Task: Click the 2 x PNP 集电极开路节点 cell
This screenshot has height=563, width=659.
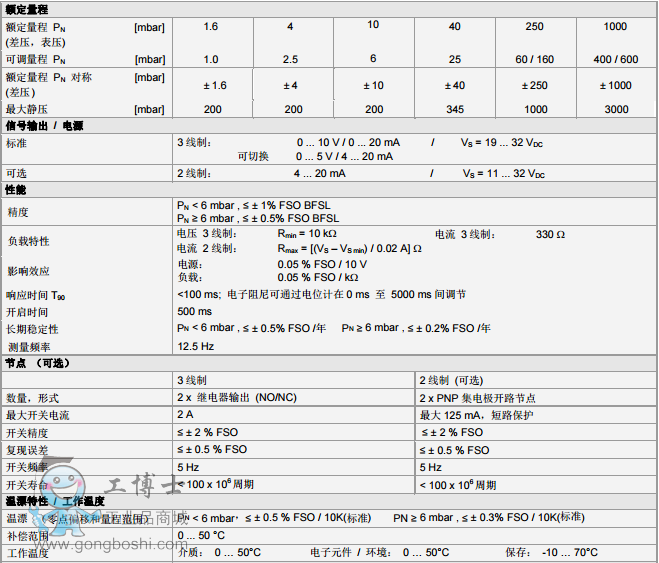Action: [x=478, y=398]
